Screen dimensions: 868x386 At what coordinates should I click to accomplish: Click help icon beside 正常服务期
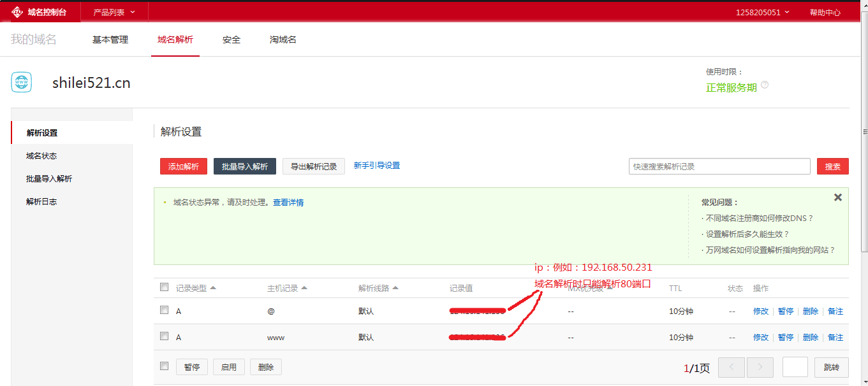[765, 85]
